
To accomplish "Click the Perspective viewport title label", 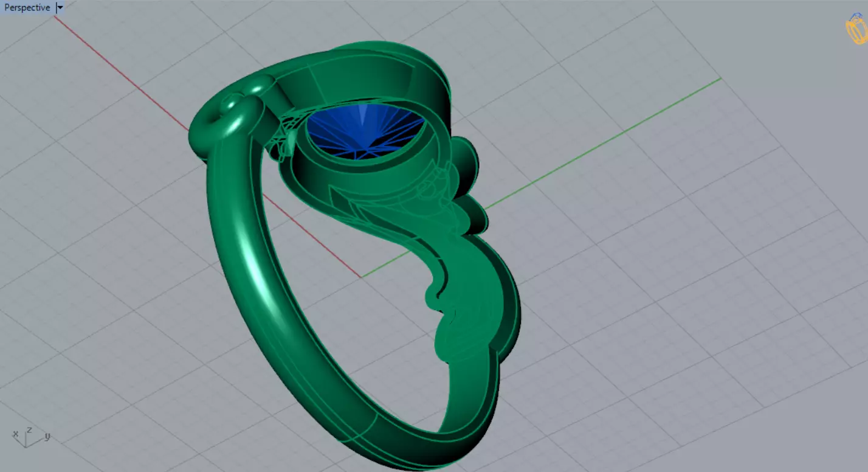I will pyautogui.click(x=27, y=8).
